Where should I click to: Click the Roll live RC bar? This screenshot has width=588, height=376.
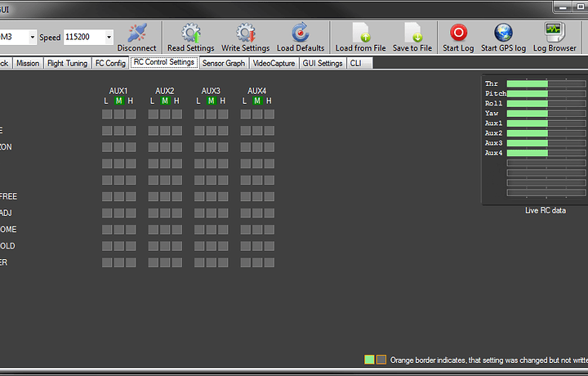coord(546,103)
